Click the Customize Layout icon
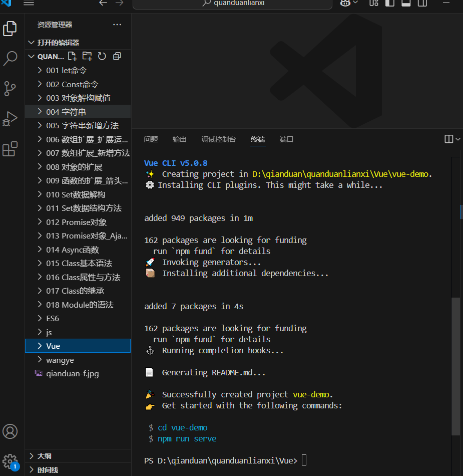The width and height of the screenshot is (463, 476). [x=374, y=3]
